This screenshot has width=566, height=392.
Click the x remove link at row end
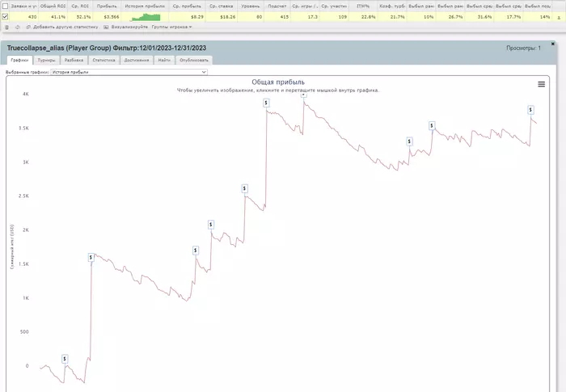(559, 17)
